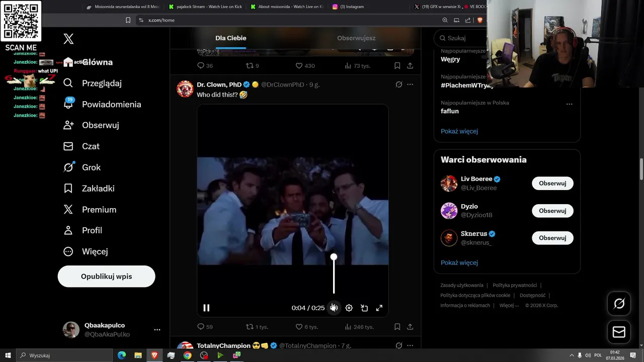644x362 pixels.
Task: Open Polityka prywatności footer link
Action: (x=515, y=285)
